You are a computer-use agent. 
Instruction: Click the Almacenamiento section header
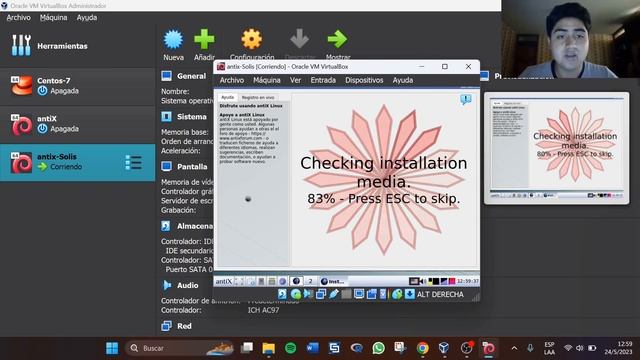pyautogui.click(x=195, y=226)
